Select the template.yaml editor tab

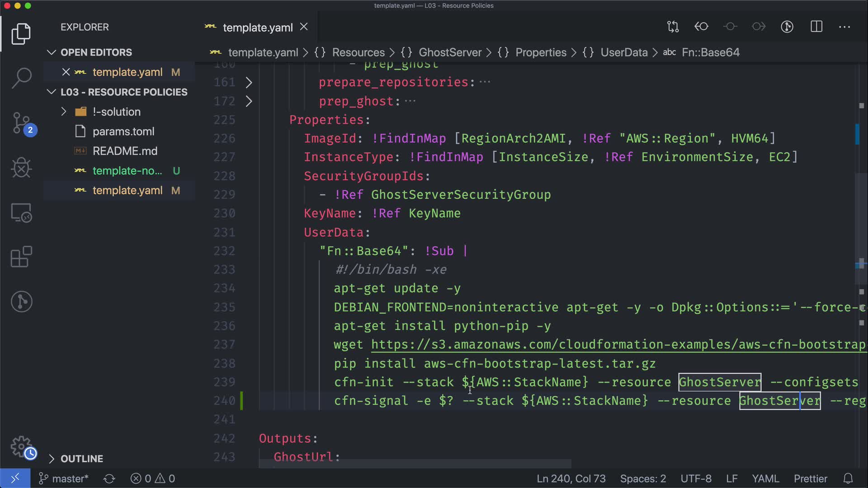(257, 28)
